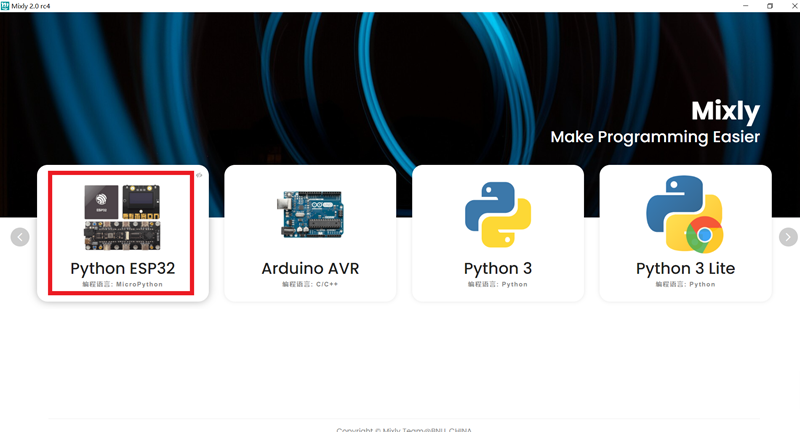
Task: Click the Chrome badge on Python 3 Lite
Action: click(x=705, y=235)
